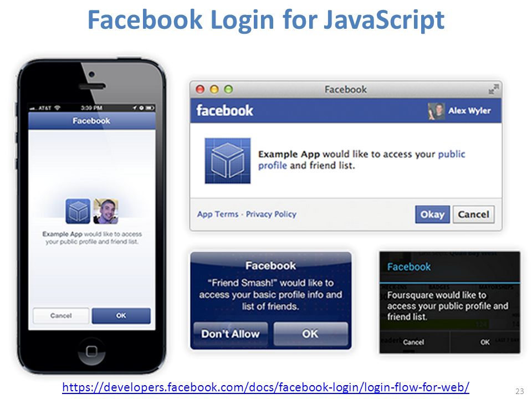Open the Privacy Policy link

tap(271, 214)
